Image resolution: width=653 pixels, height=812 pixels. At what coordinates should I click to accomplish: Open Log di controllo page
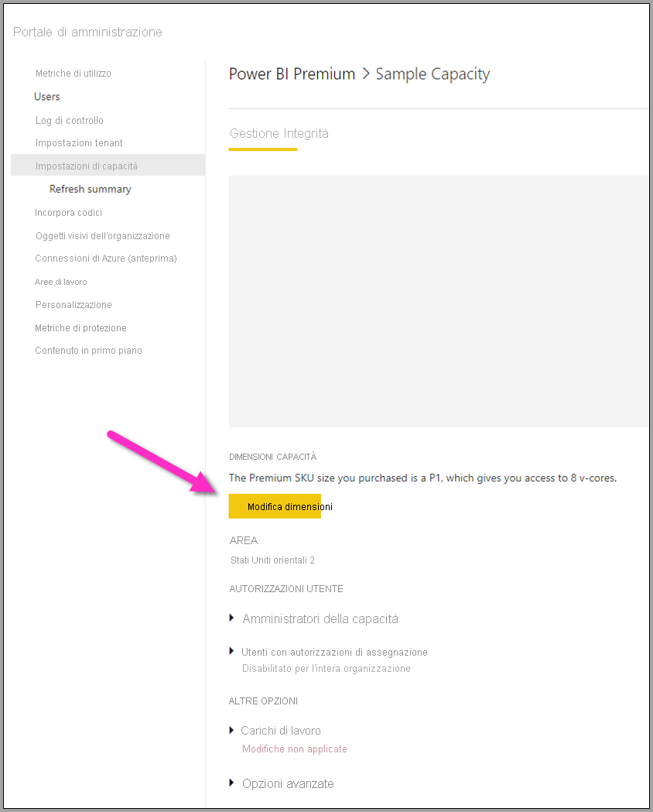70,121
